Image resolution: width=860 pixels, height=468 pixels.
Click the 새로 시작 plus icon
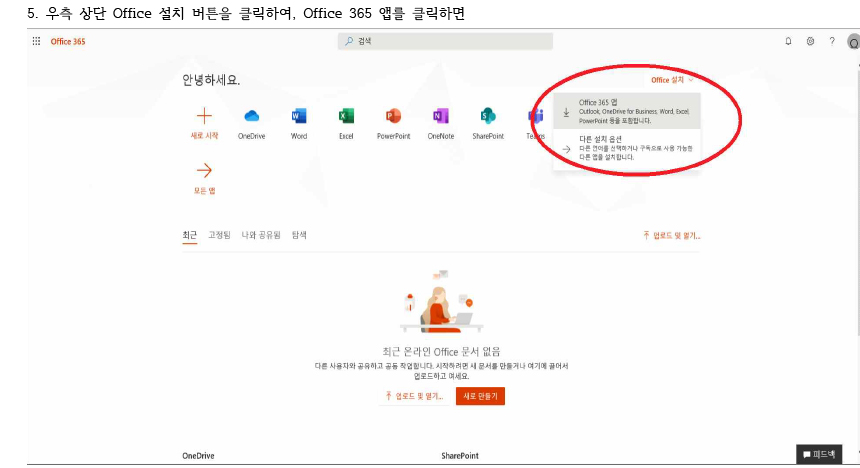[x=204, y=116]
